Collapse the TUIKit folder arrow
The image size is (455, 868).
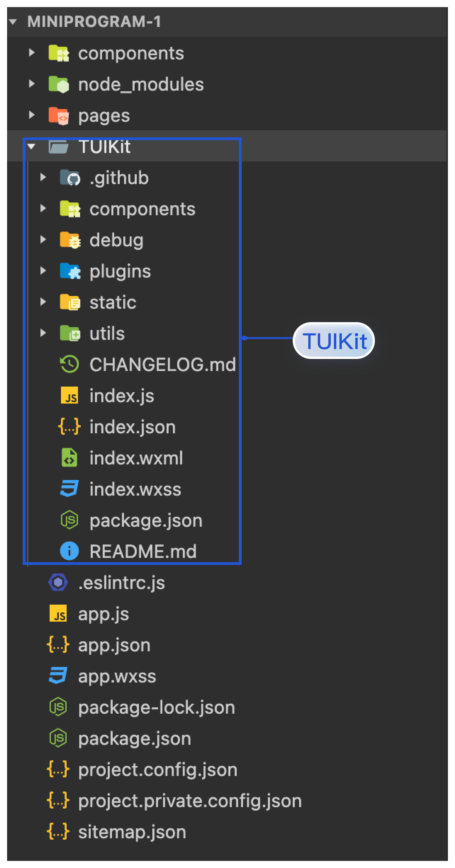tap(32, 146)
